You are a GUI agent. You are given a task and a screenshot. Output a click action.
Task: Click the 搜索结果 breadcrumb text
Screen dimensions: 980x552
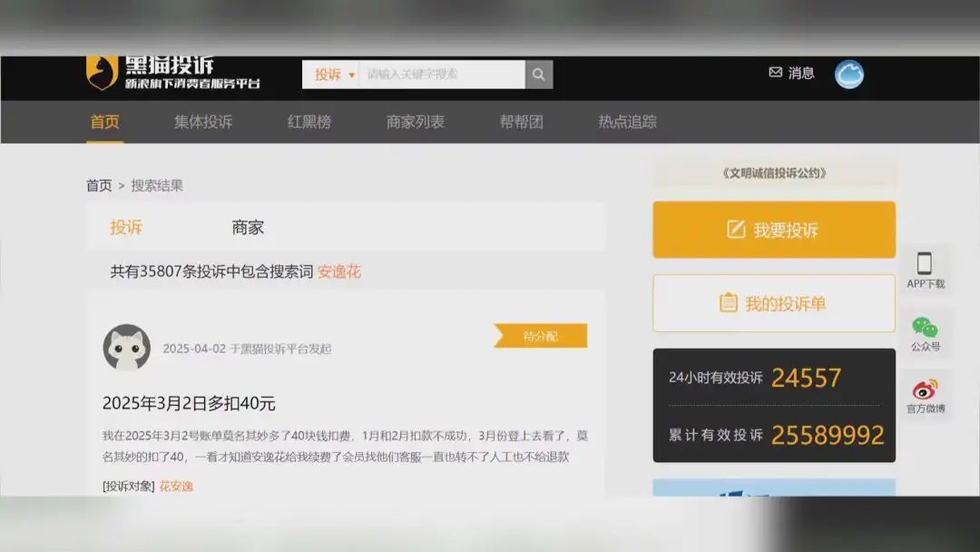[x=157, y=186]
